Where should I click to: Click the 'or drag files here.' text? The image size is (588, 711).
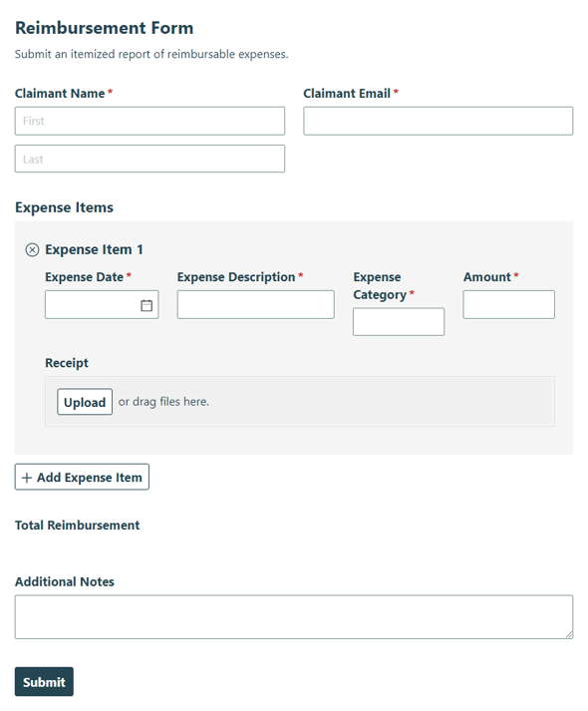163,402
